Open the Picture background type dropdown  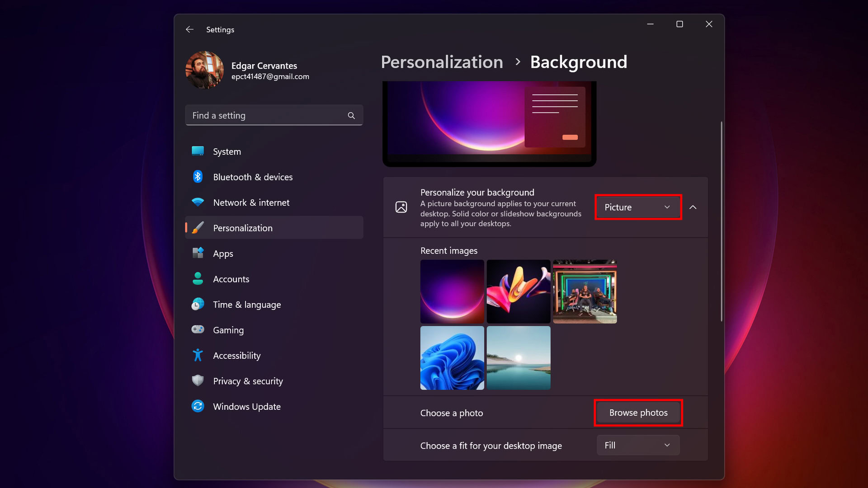coord(637,207)
